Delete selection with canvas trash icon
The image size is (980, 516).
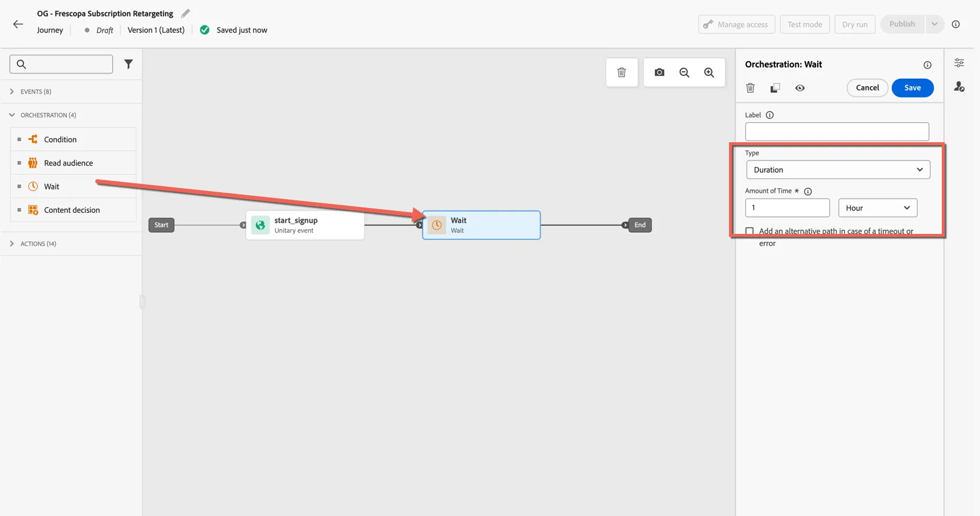(x=621, y=72)
